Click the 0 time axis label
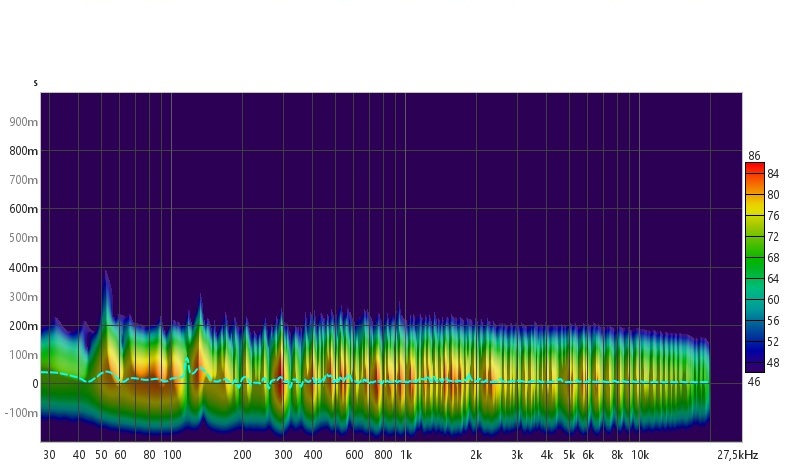This screenshot has width=800, height=467. coord(34,384)
